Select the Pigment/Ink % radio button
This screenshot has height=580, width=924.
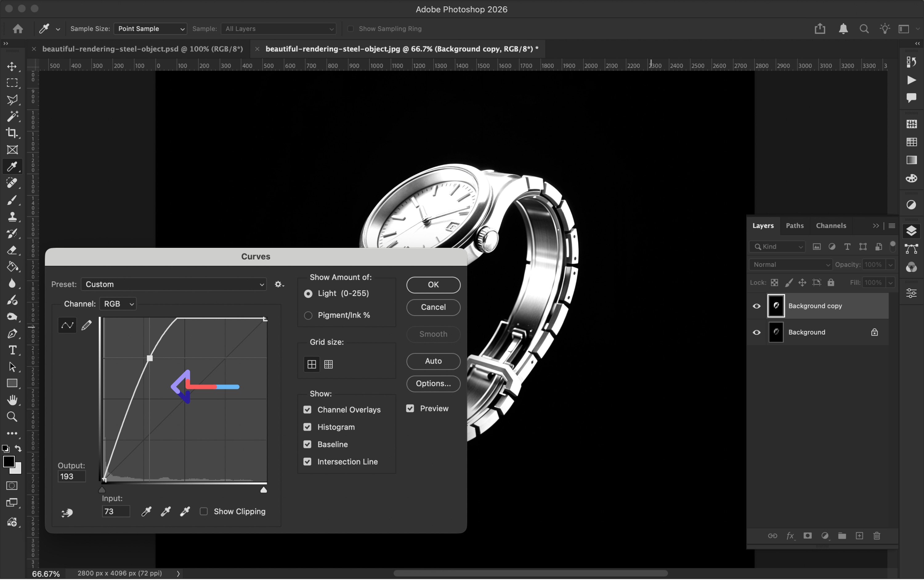point(308,315)
